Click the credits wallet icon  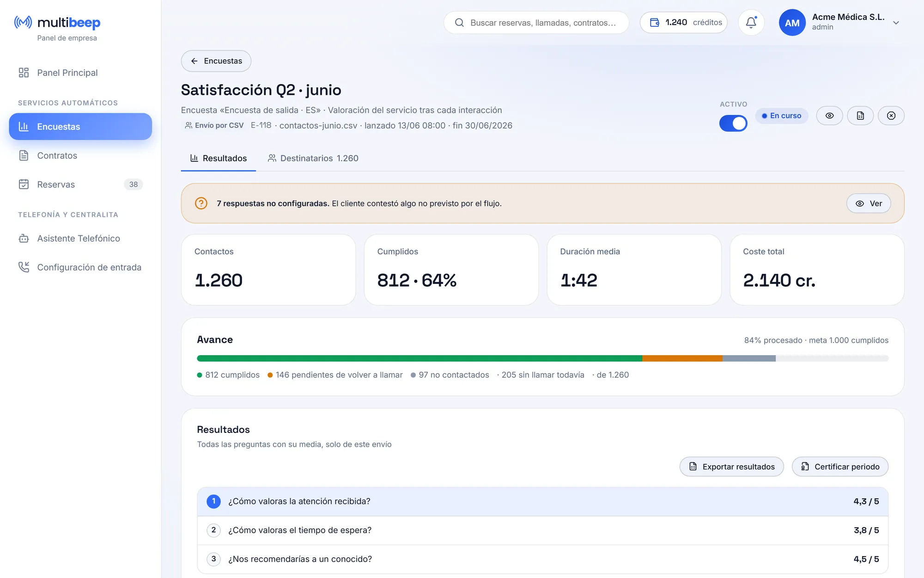(654, 22)
